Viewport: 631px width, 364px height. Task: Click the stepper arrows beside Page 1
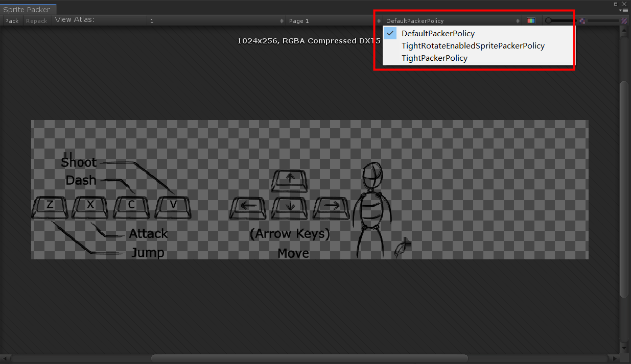pyautogui.click(x=378, y=20)
